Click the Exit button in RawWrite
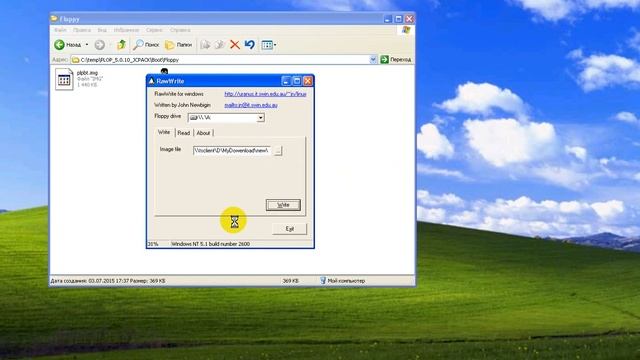The width and height of the screenshot is (640, 360). [x=289, y=229]
